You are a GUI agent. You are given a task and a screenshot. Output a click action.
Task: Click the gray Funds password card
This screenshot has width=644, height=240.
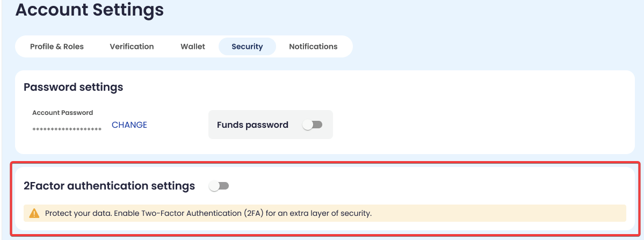pos(270,134)
